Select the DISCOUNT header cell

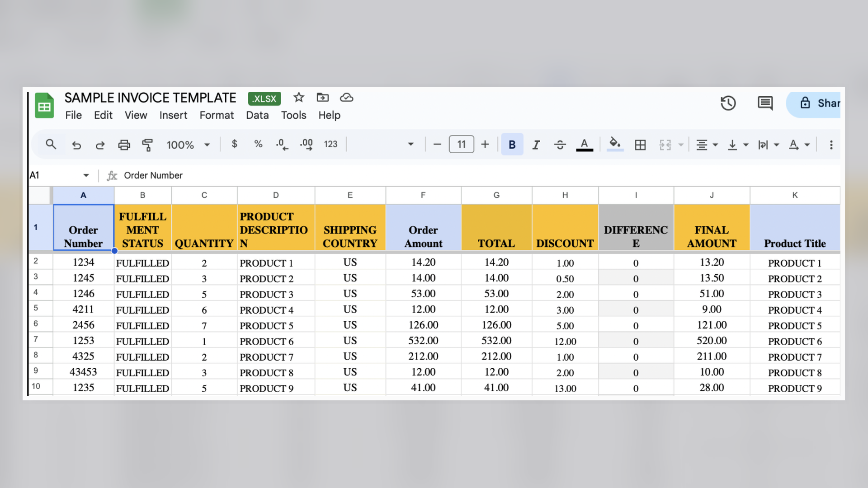[565, 227]
